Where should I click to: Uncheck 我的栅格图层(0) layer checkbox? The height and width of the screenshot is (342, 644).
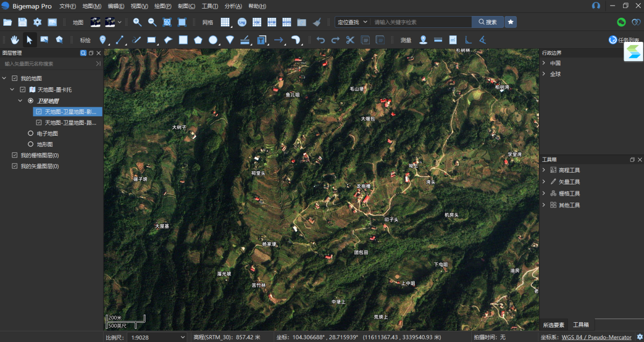pyautogui.click(x=14, y=155)
